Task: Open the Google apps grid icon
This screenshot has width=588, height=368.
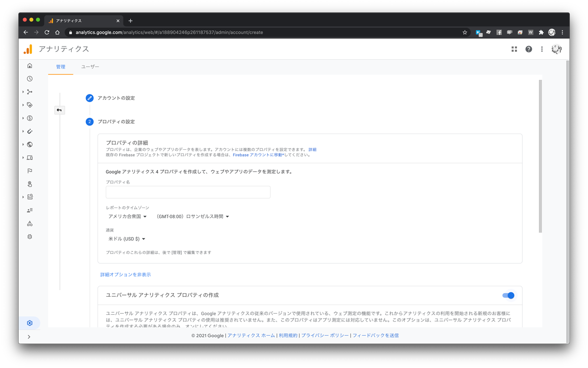Action: click(514, 49)
